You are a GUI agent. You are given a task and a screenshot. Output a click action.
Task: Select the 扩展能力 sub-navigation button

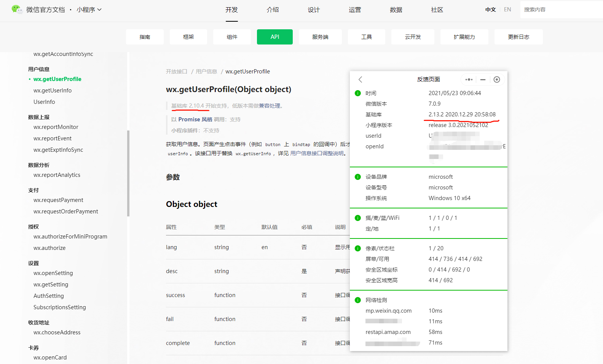pyautogui.click(x=464, y=37)
